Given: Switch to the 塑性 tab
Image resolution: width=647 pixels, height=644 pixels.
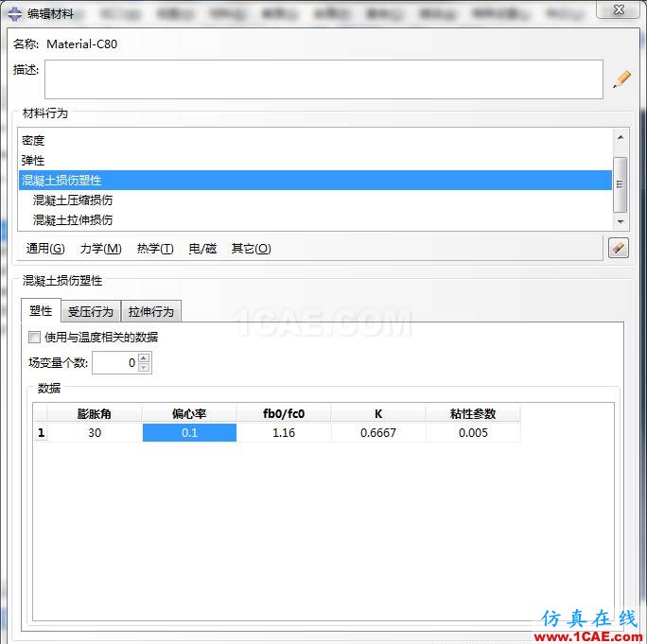Looking at the screenshot, I should coord(41,311).
